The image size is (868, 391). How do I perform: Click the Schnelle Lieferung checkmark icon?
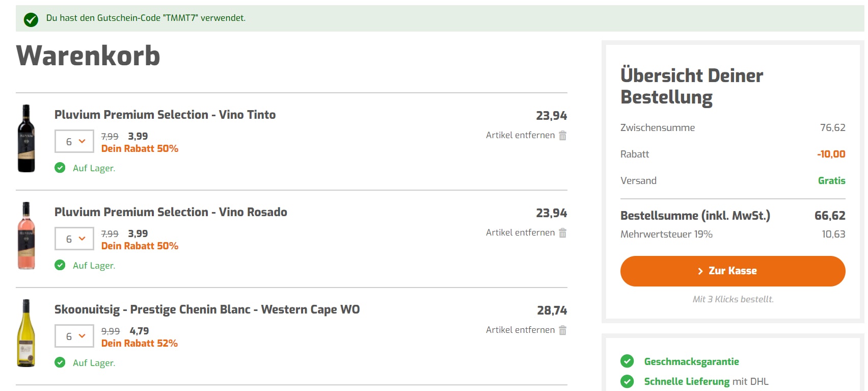click(627, 381)
